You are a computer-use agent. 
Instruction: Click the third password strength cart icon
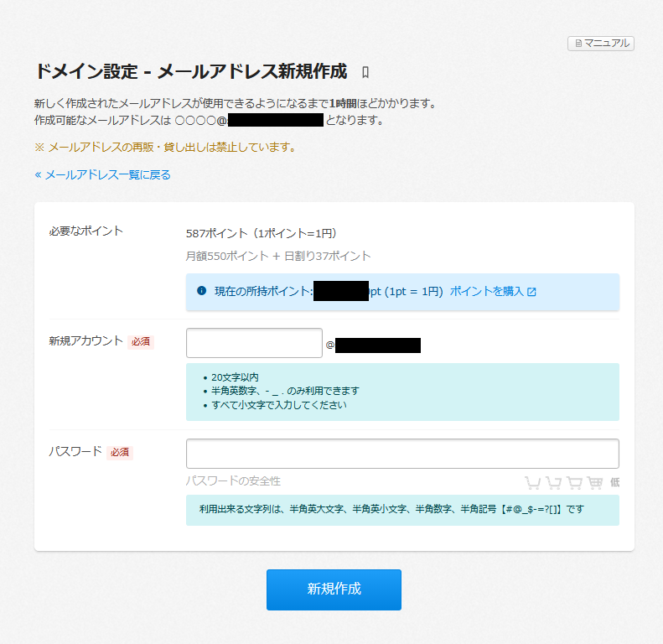pos(574,482)
